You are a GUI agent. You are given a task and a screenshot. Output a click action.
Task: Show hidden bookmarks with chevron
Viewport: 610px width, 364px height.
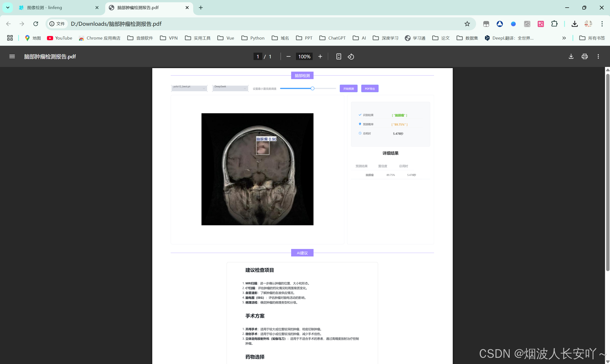click(564, 38)
